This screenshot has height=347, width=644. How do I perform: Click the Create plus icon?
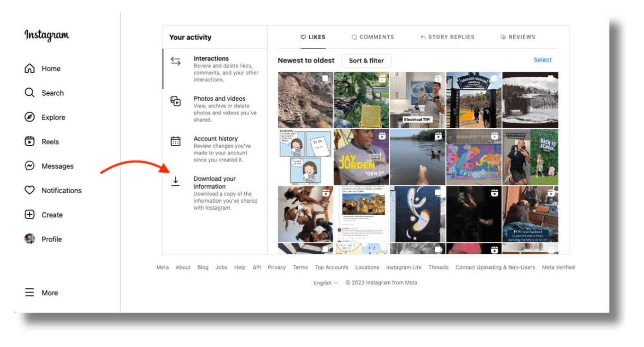click(29, 215)
